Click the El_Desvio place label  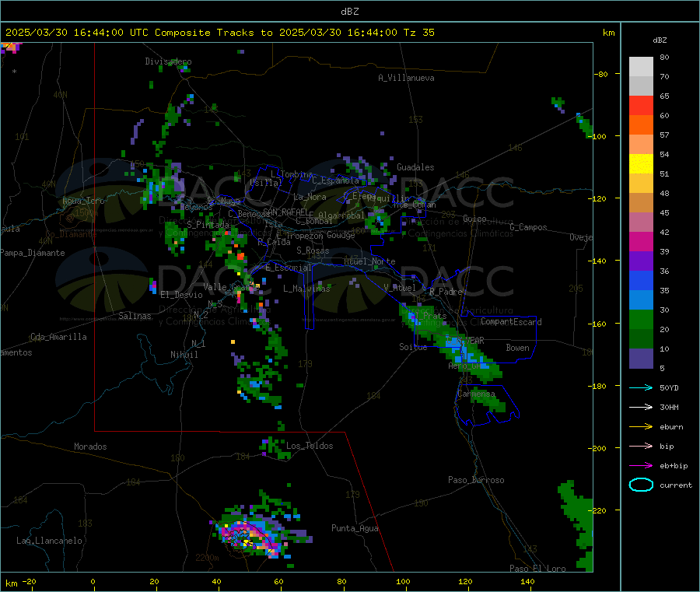[181, 295]
